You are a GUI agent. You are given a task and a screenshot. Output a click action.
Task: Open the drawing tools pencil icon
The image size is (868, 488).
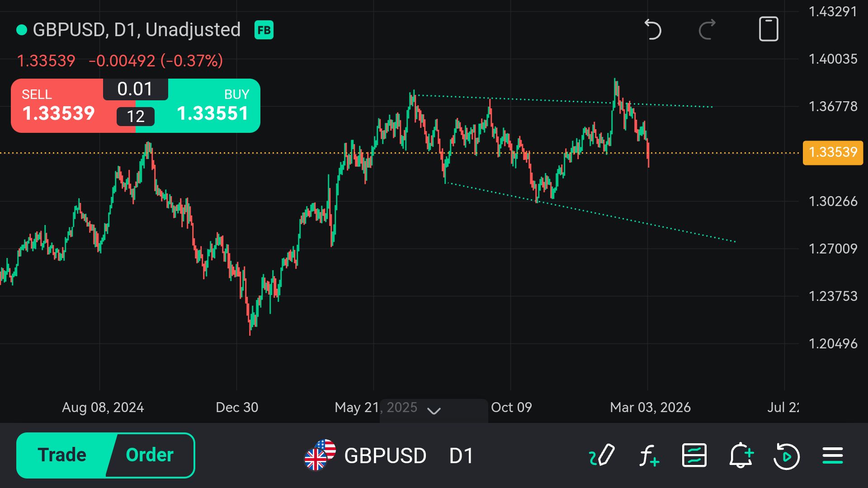(602, 455)
